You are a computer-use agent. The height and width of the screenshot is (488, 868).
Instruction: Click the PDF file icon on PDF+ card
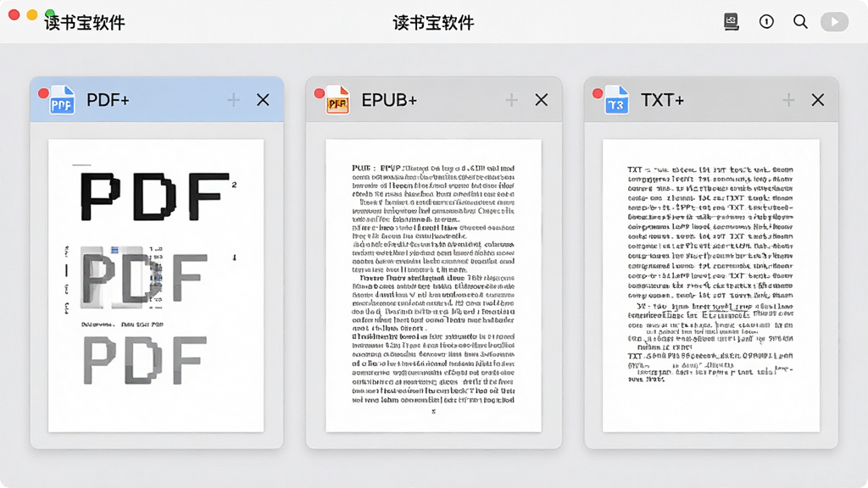click(x=62, y=100)
